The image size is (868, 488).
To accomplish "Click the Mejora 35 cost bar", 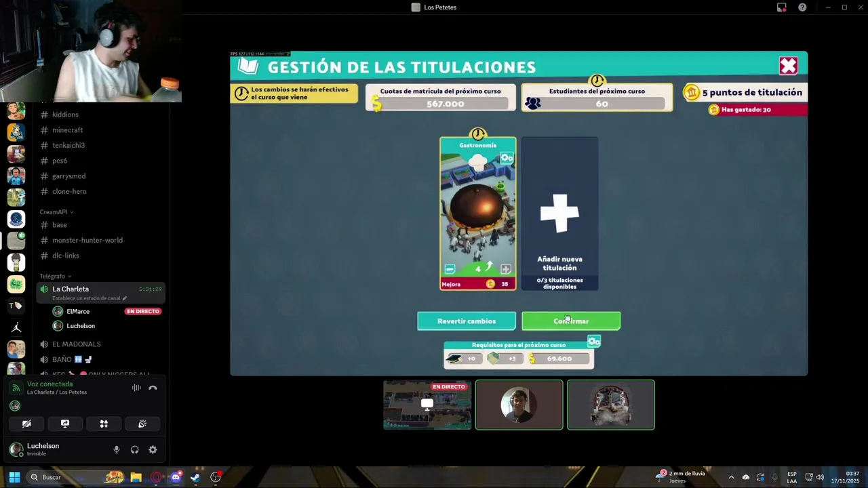I will pyautogui.click(x=478, y=284).
